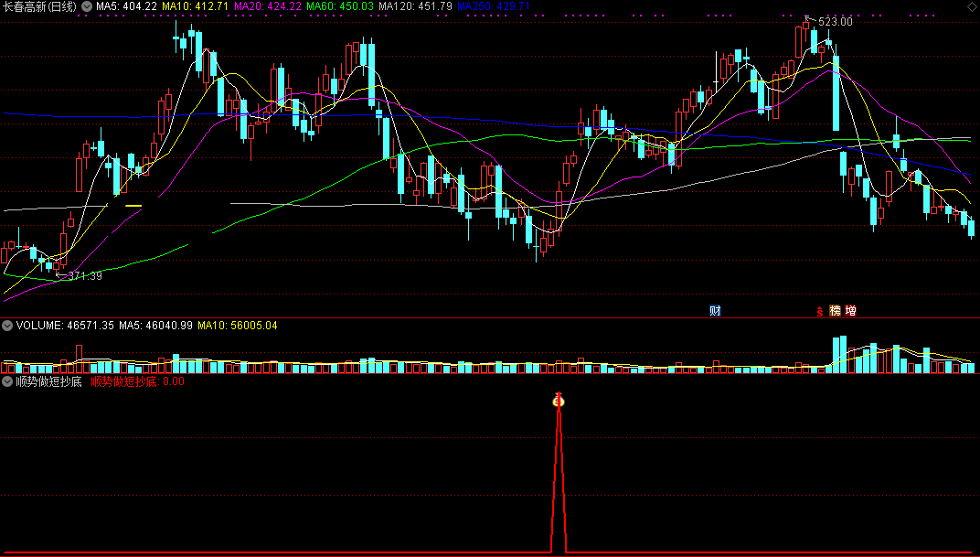Click the 长春高新(日线) chart title

[40, 7]
